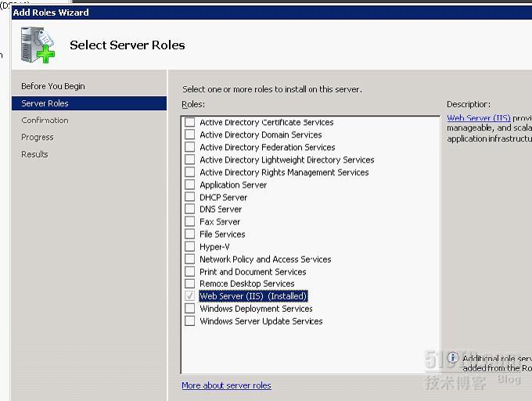This screenshot has height=401, width=532.
Task: Select Active Directory Certificate Services label
Action: click(x=267, y=122)
